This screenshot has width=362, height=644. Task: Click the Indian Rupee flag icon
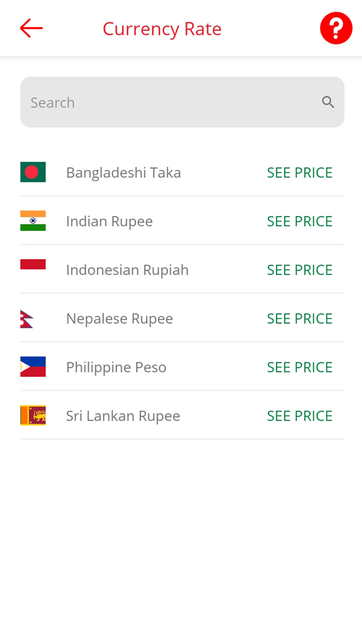(x=33, y=221)
